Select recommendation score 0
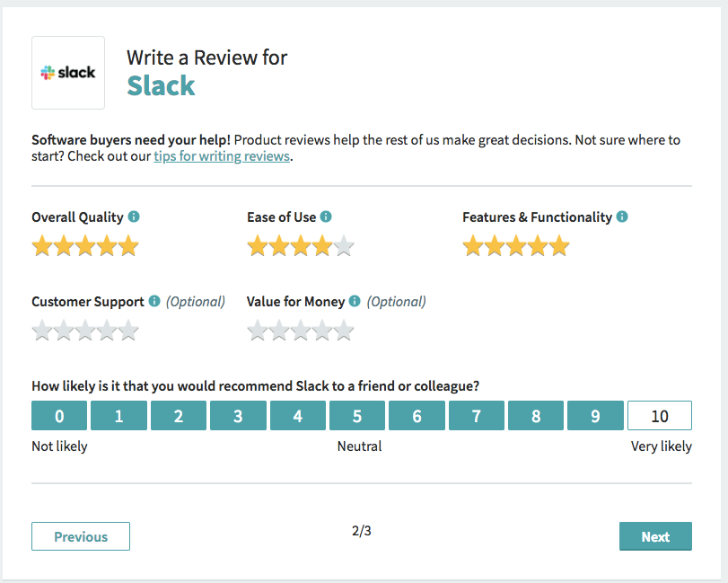 click(59, 416)
